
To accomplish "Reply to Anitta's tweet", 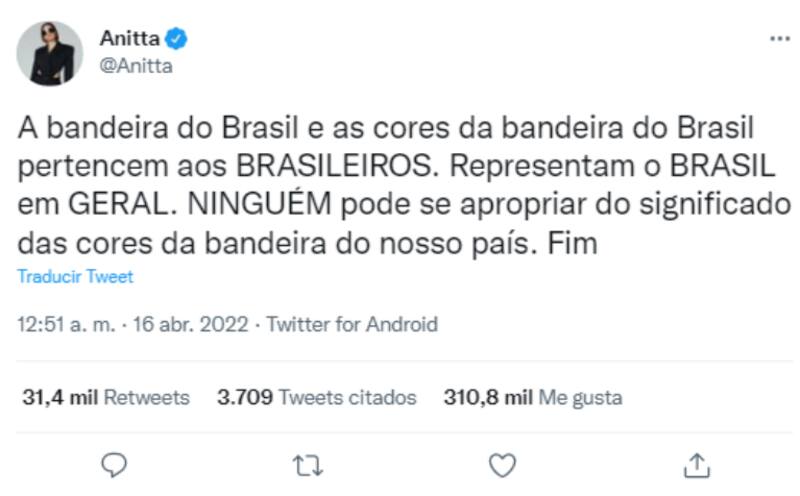I will coord(116,463).
